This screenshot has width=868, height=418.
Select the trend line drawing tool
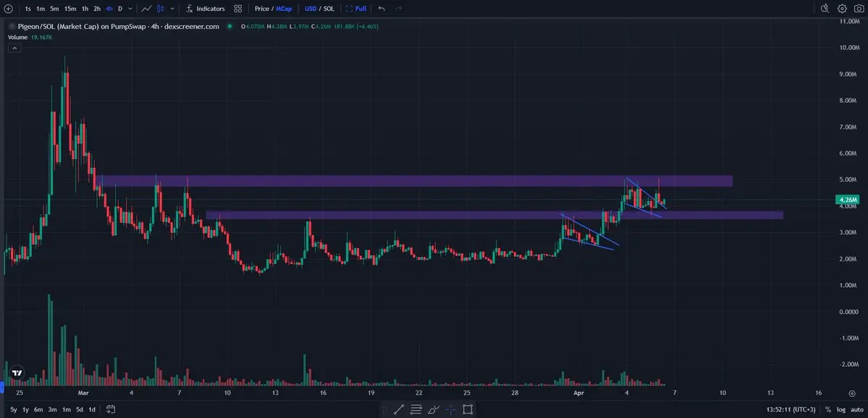click(x=399, y=410)
